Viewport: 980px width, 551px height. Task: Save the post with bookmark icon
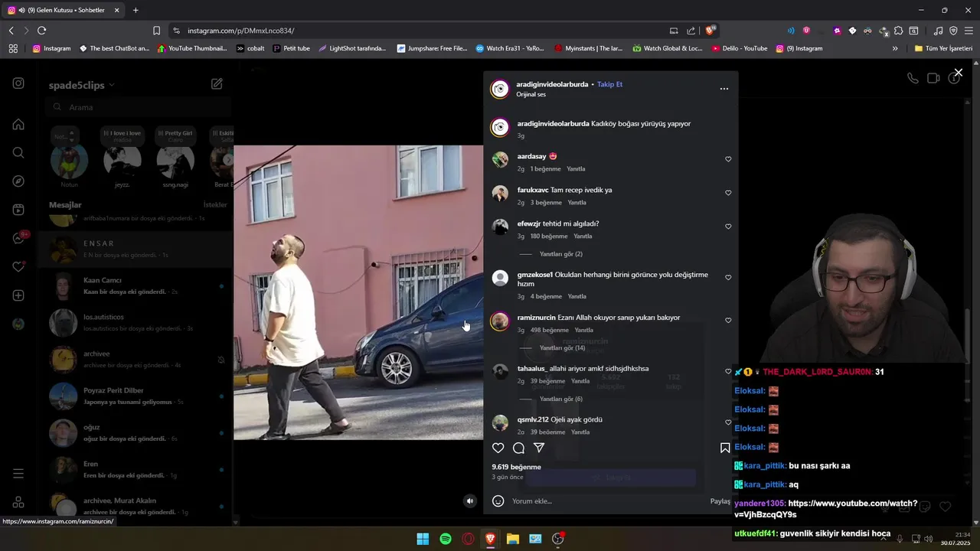point(725,448)
